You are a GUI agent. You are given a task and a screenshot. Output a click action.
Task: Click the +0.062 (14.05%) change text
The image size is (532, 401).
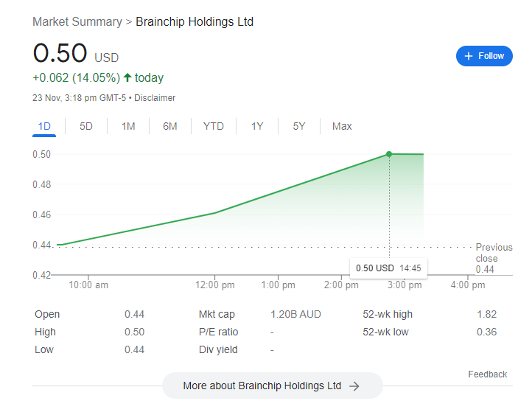(77, 77)
